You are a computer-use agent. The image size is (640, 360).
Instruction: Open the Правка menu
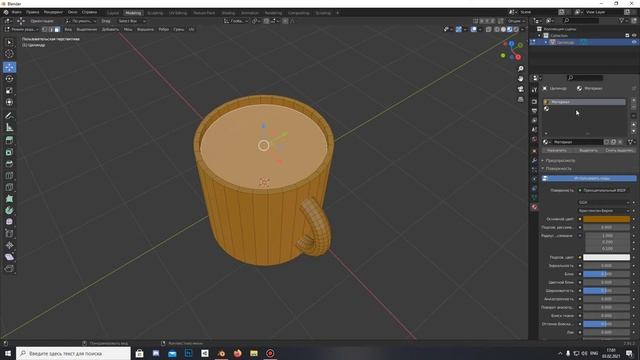[33, 12]
